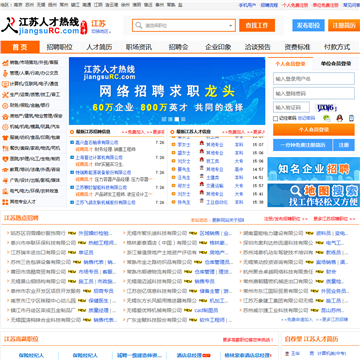360x360 pixels.
Task: Click the 销售/市场策划 category chart icon
Action: [5, 62]
